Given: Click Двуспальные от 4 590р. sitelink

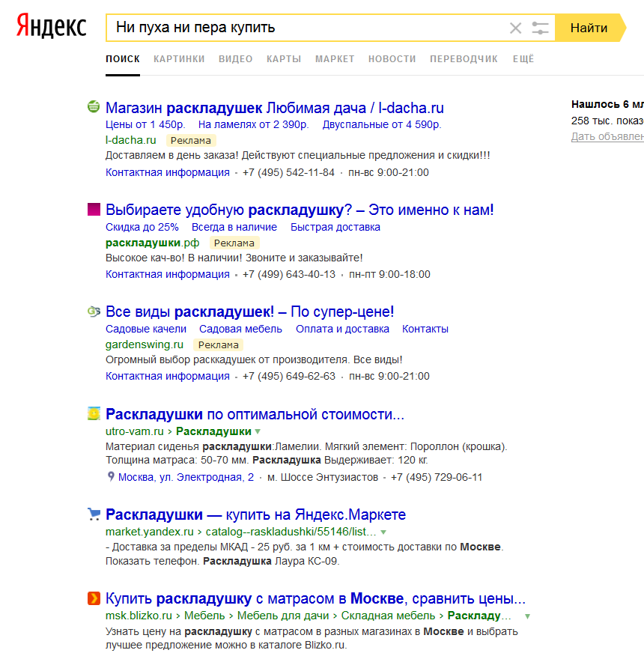Looking at the screenshot, I should [x=382, y=124].
